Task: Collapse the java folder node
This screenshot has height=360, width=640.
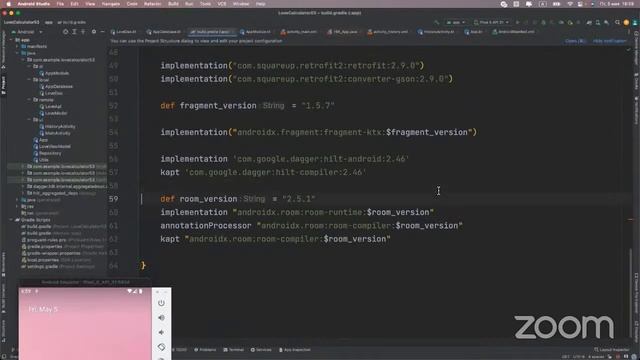Action: 17,53
